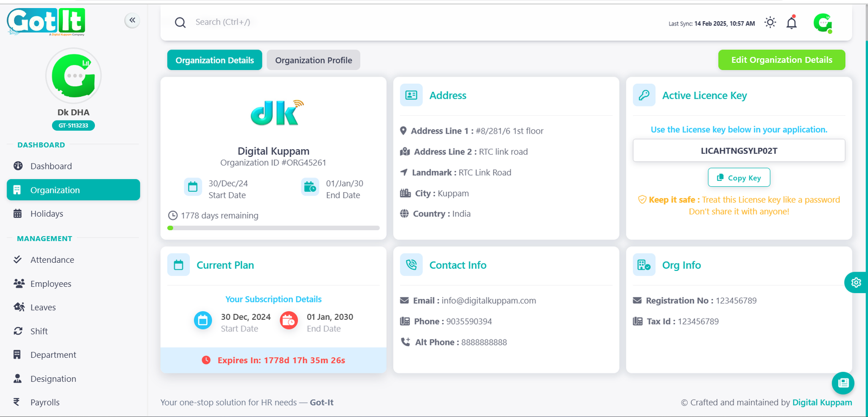Collapse the sidebar with double-chevron button
The image size is (868, 417).
point(132,21)
